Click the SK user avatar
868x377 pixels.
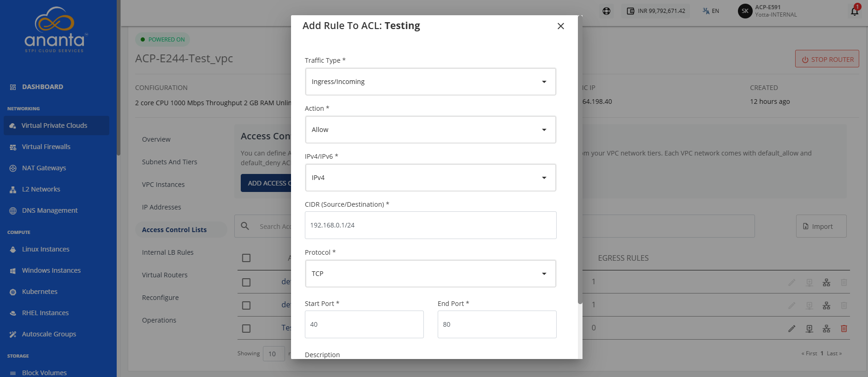(x=745, y=11)
